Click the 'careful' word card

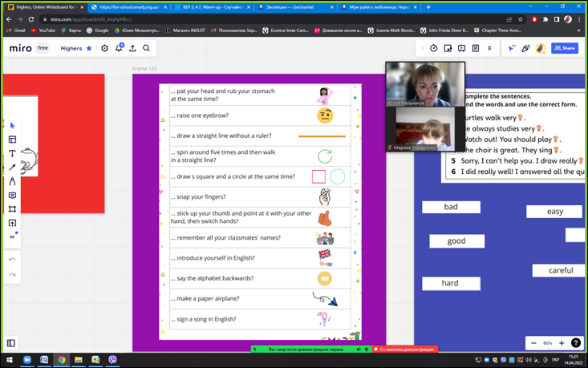click(560, 270)
